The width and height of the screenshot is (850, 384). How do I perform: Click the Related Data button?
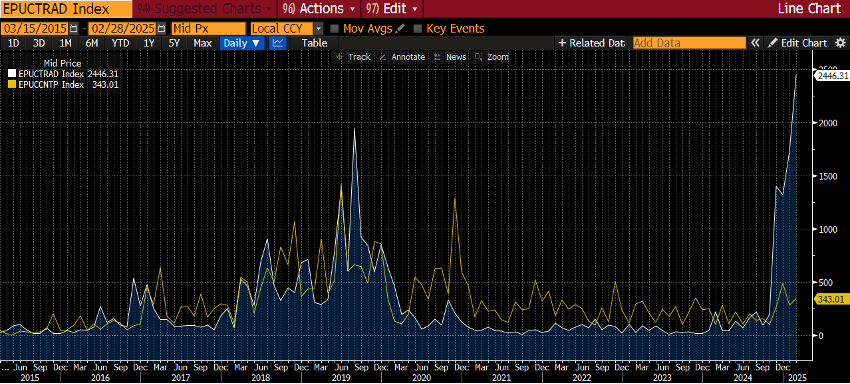click(592, 43)
